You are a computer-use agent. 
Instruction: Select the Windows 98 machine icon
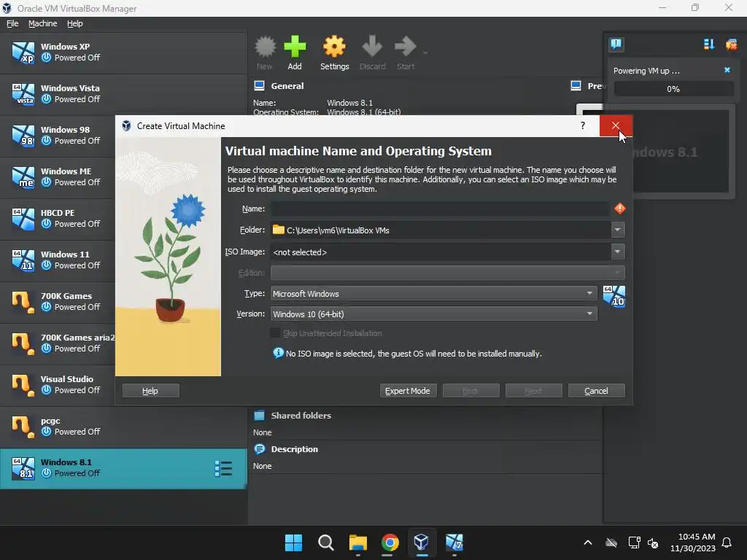point(23,136)
